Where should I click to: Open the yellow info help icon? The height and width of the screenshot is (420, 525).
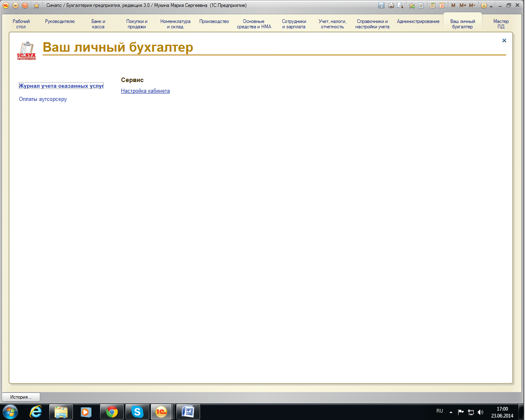click(x=484, y=5)
